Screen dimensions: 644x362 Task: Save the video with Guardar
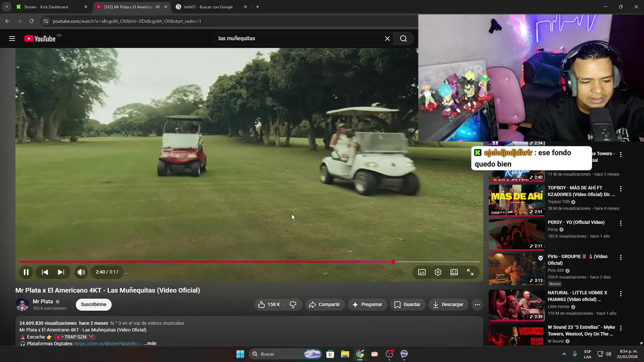pos(407,305)
